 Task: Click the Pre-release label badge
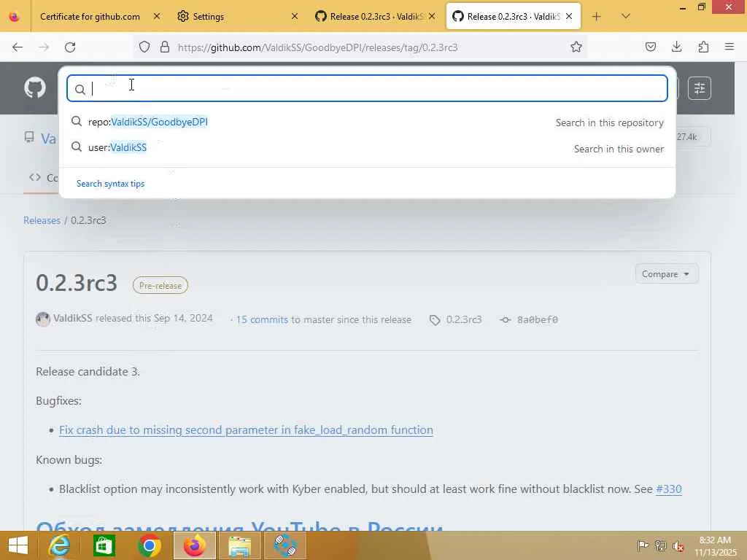(x=160, y=285)
